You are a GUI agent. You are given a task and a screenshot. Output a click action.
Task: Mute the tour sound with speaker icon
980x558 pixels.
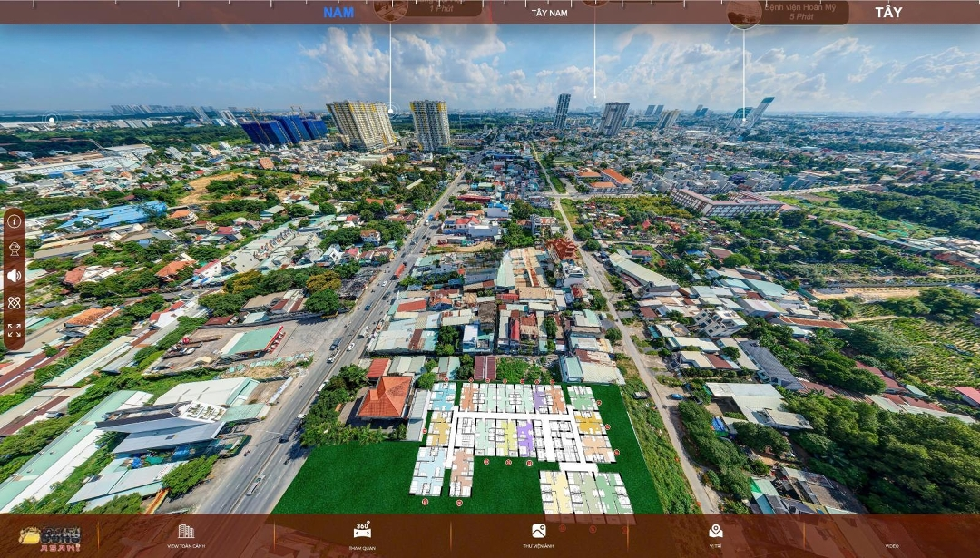(14, 275)
